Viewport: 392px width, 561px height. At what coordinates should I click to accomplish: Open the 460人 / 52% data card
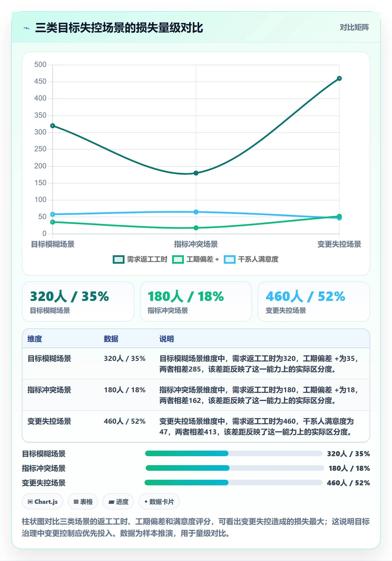coord(314,302)
